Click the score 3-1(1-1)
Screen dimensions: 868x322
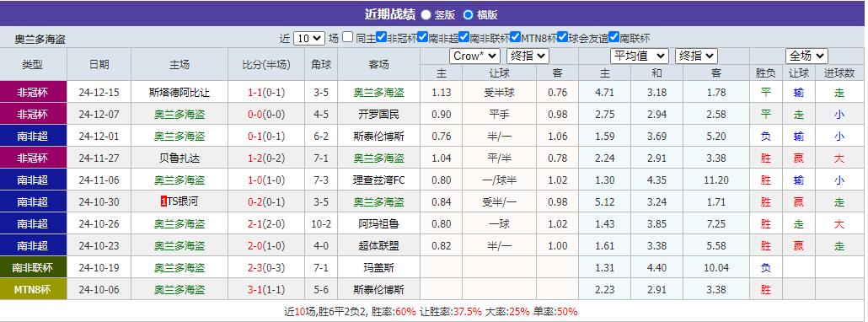tap(266, 289)
